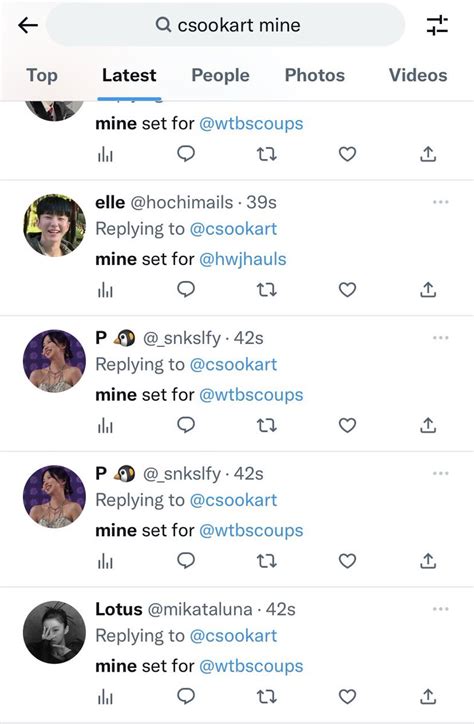This screenshot has height=724, width=474.
Task: Retweet the first P @_snkslfy reply
Action: click(x=266, y=425)
